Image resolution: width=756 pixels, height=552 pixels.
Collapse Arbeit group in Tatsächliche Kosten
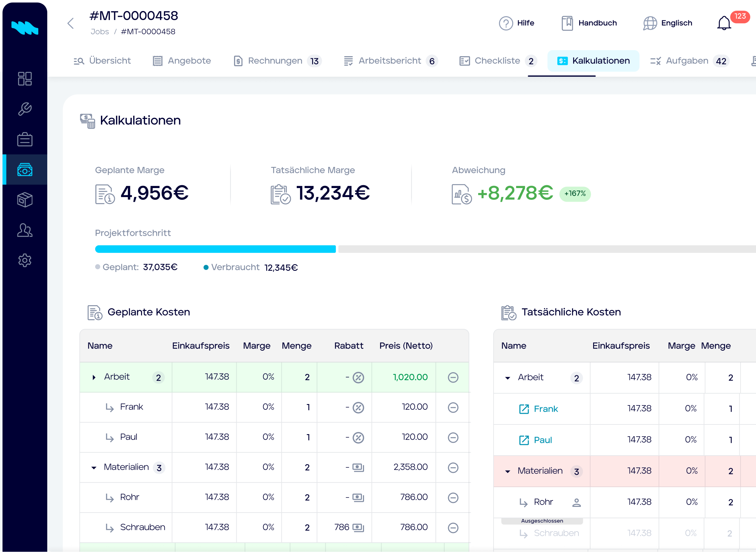[508, 378]
